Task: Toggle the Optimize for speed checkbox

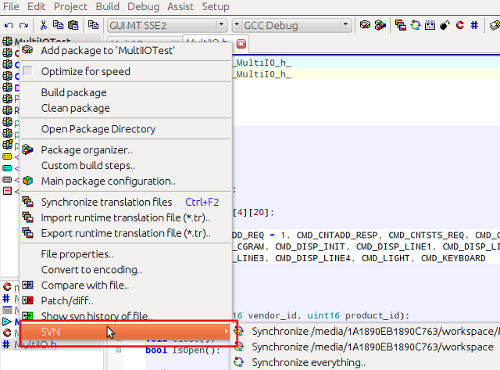Action: tap(28, 71)
